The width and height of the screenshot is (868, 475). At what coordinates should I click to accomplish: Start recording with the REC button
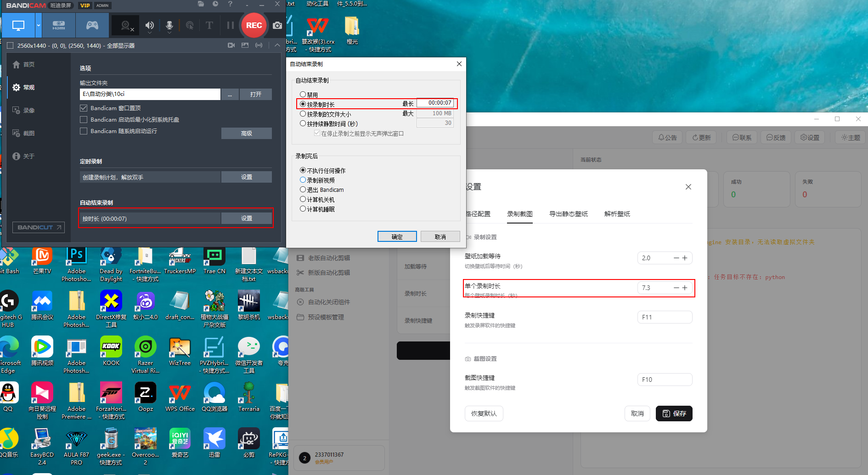[x=254, y=25]
